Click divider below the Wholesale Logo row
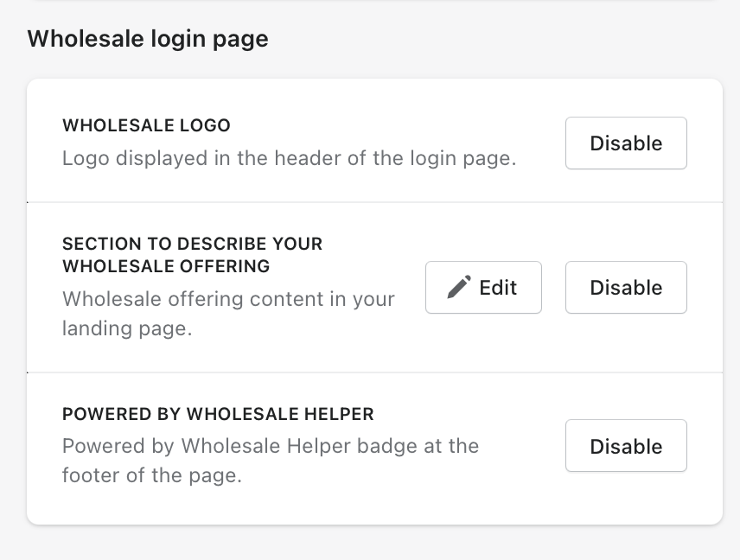The image size is (740, 560). point(374,203)
